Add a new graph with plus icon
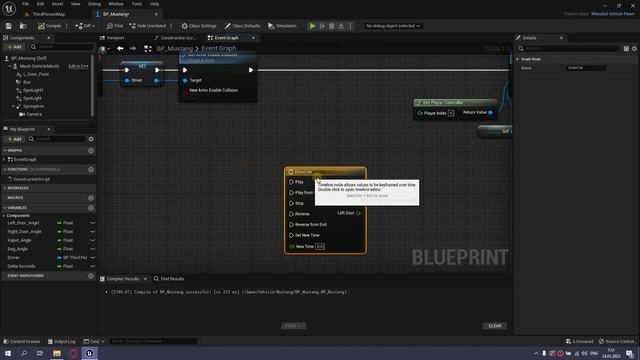 click(x=91, y=151)
